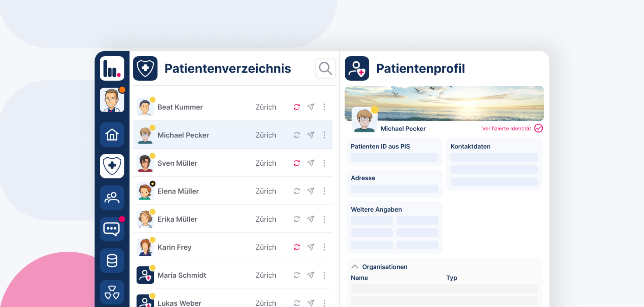Open the radiation symbol sidebar icon
Screen dimensions: 644x307
click(x=112, y=292)
